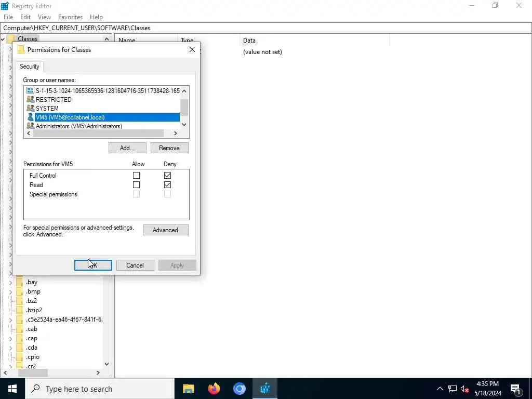Expand the .bmp registry key
This screenshot has width=532, height=399.
click(x=10, y=292)
